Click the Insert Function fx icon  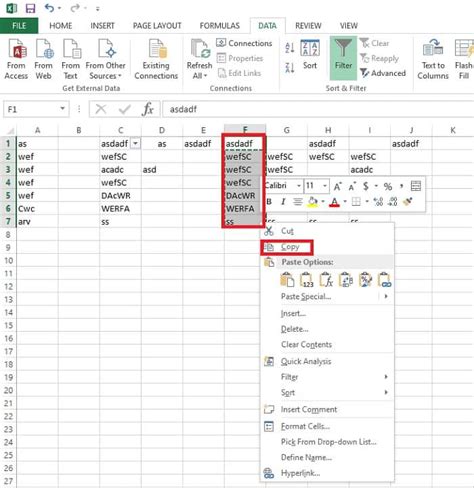[148, 109]
